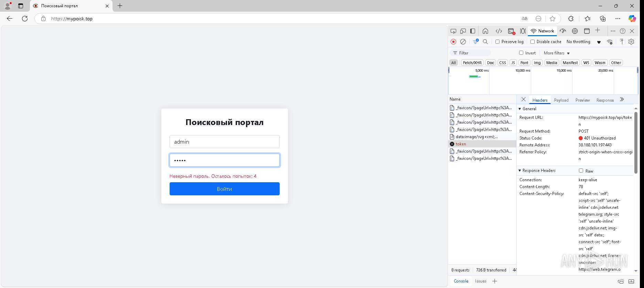
Task: Toggle DevTools activity bar dock icon
Action: coord(473,31)
